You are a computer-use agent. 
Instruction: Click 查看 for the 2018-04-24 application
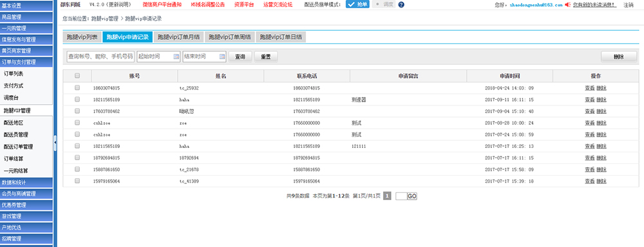click(589, 88)
